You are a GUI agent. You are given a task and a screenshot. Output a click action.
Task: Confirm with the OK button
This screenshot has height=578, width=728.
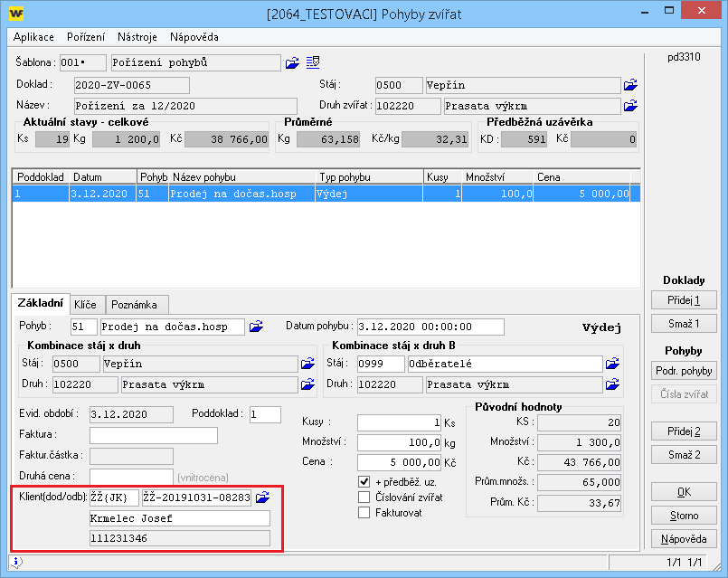(x=684, y=492)
